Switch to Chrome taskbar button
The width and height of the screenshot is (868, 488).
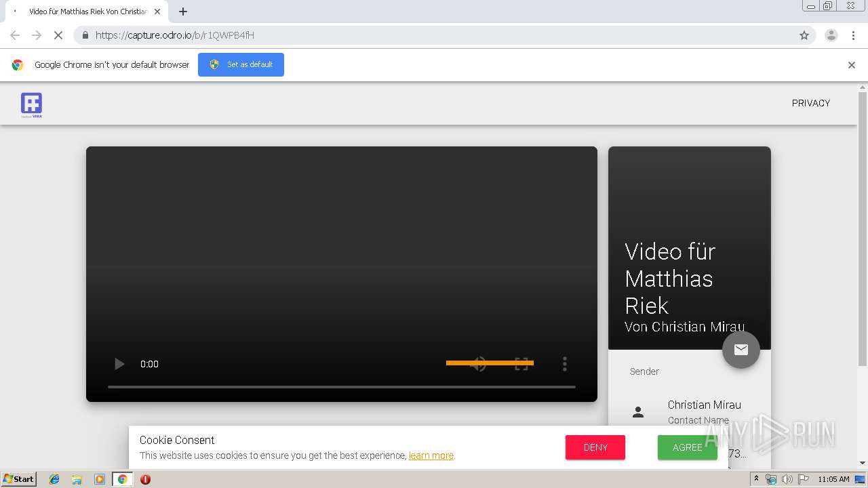123,479
